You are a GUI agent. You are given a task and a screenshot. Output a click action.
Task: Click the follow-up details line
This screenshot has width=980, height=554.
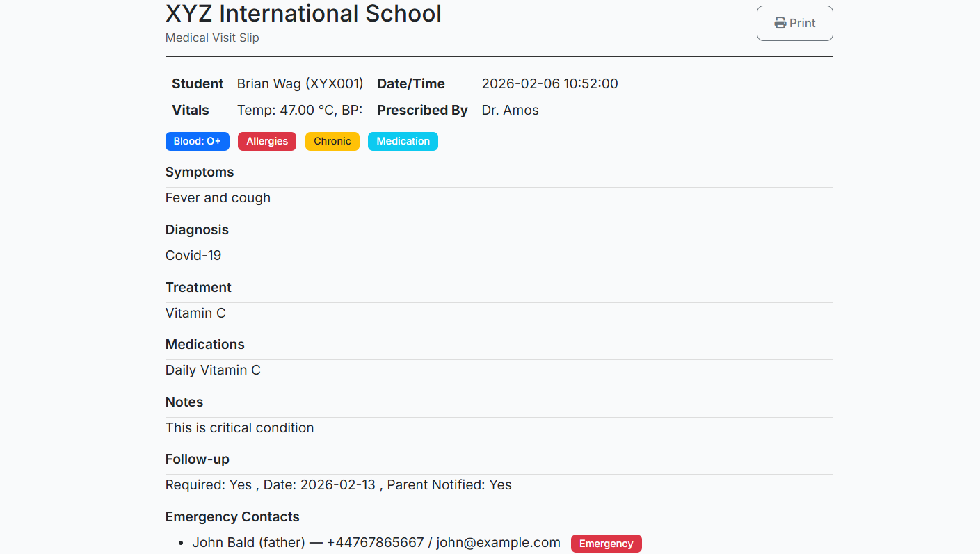[338, 485]
